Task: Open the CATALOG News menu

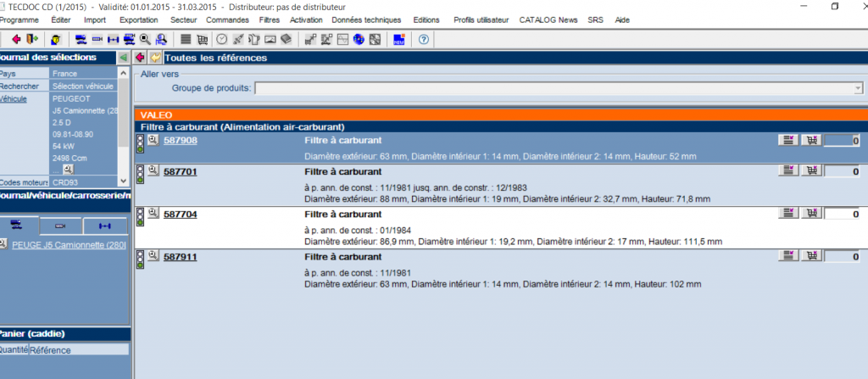Action: (x=548, y=20)
